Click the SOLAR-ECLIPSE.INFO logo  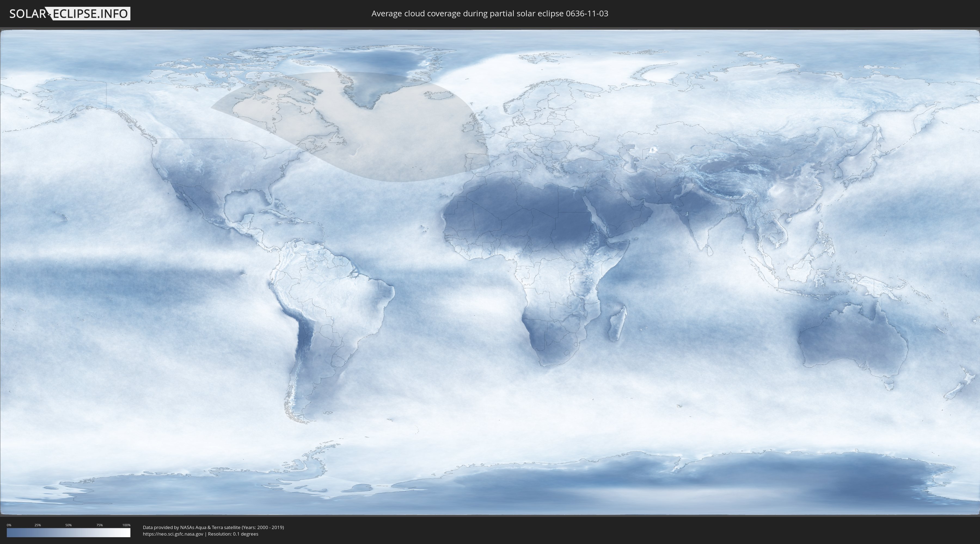click(70, 14)
